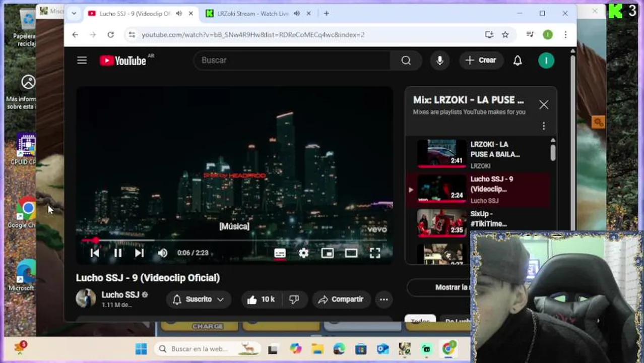Image resolution: width=644 pixels, height=363 pixels.
Task: Like the Lucho SSJ video
Action: click(x=261, y=299)
